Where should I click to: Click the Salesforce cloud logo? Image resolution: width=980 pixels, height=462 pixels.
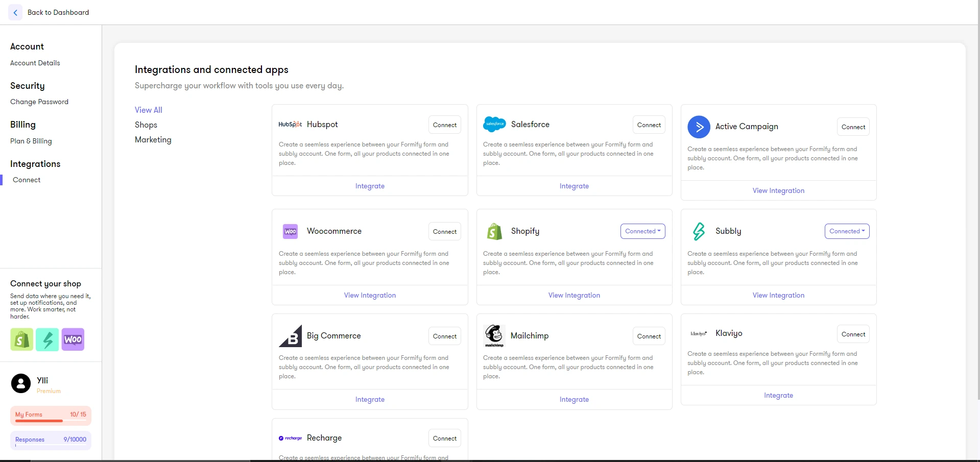494,125
